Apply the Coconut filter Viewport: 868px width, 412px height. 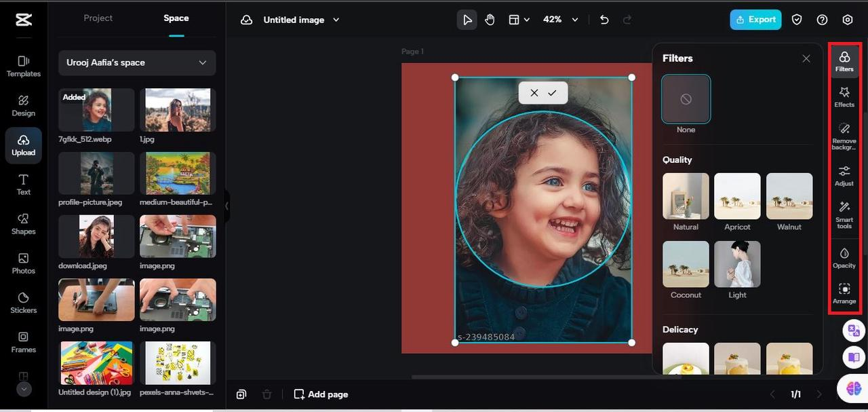[x=686, y=264]
